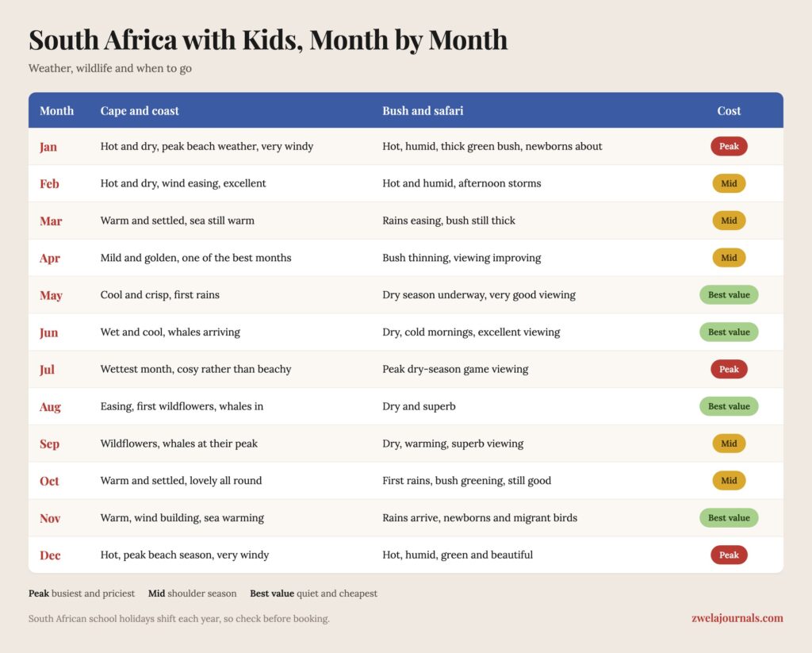The image size is (812, 653).
Task: Click the Cape and coast column header
Action: pos(140,111)
